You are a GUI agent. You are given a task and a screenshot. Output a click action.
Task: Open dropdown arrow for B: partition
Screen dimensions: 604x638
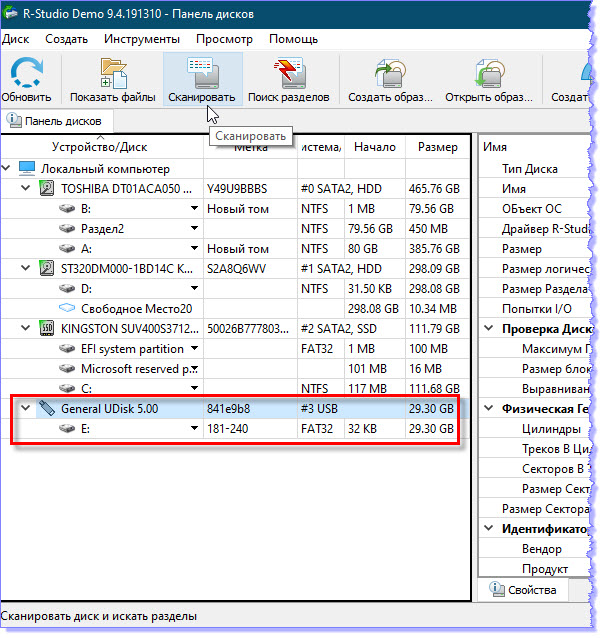pyautogui.click(x=195, y=209)
